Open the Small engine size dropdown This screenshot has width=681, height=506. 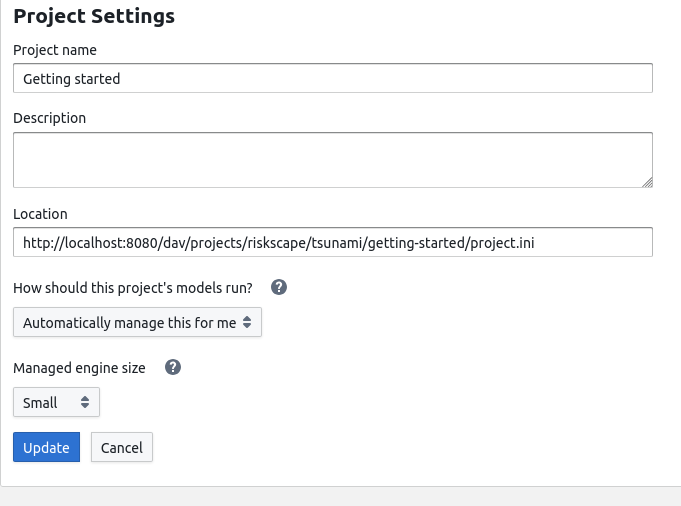(x=56, y=402)
